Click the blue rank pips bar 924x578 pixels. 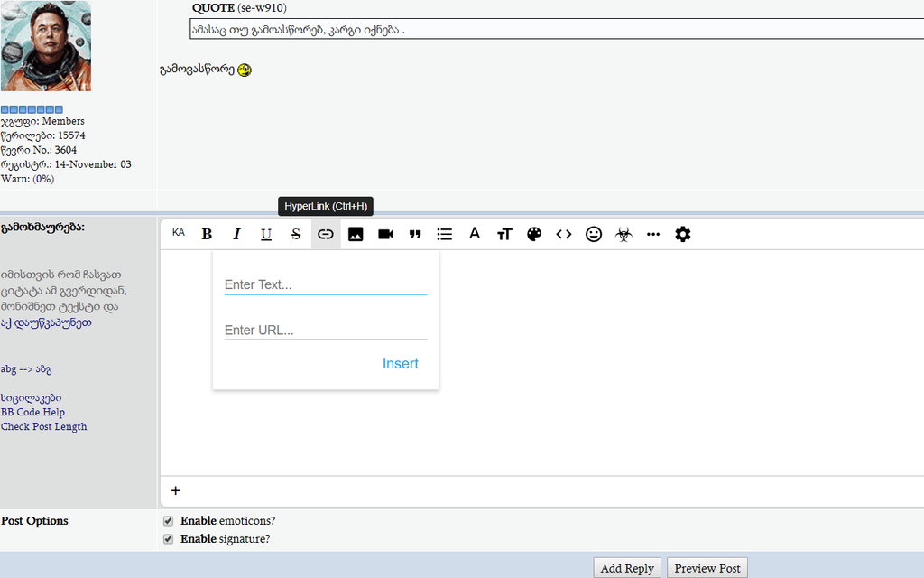point(32,109)
